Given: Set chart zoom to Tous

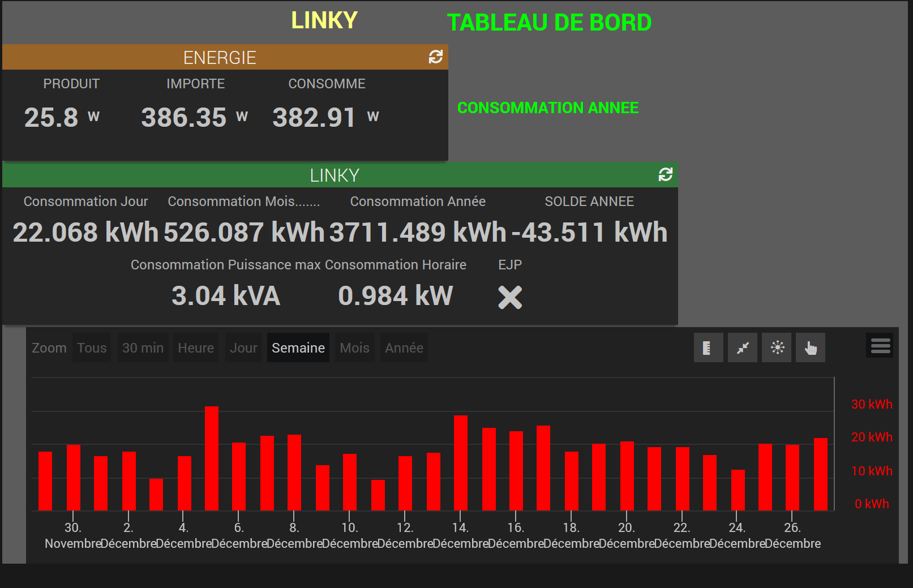Looking at the screenshot, I should pos(92,347).
